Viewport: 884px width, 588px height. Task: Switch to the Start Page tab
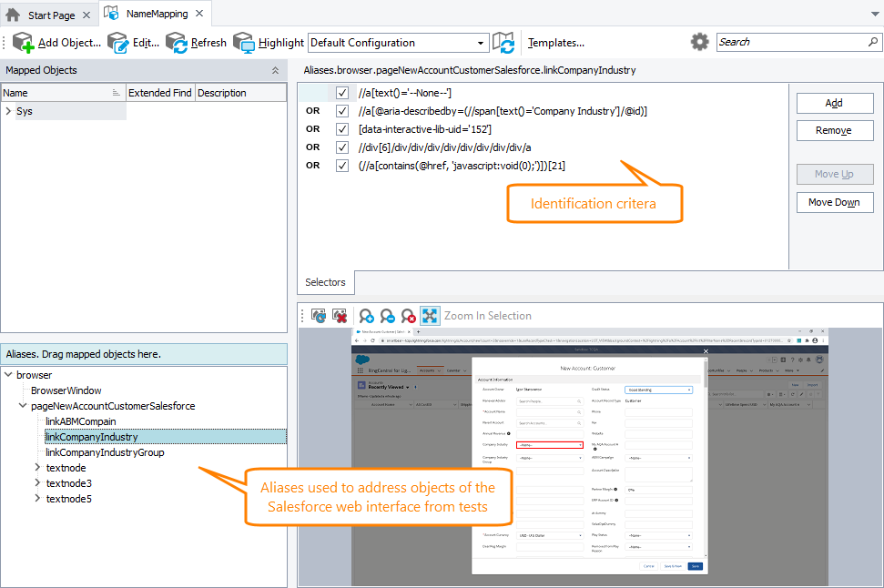pyautogui.click(x=50, y=14)
